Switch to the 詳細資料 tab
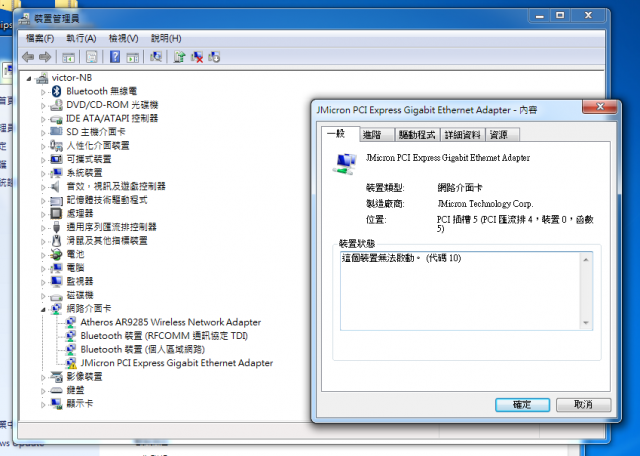The height and width of the screenshot is (456, 640). [462, 135]
